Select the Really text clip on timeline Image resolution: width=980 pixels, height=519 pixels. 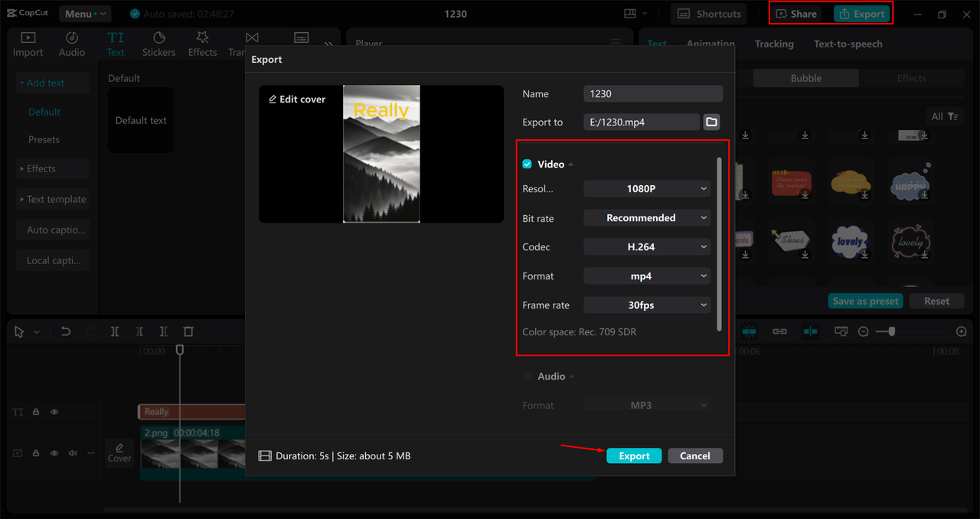[x=191, y=412]
